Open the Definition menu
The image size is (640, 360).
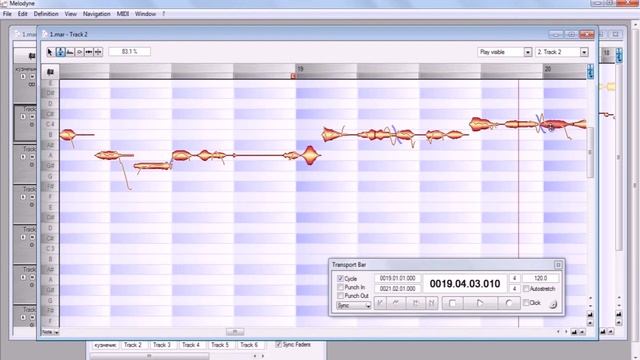[x=46, y=14]
